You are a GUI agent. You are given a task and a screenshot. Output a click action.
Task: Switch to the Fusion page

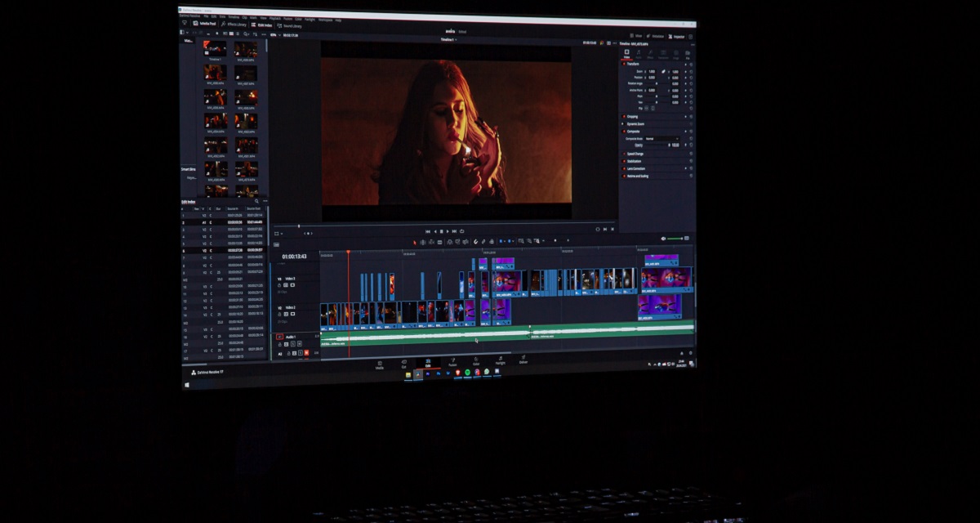tap(452, 361)
